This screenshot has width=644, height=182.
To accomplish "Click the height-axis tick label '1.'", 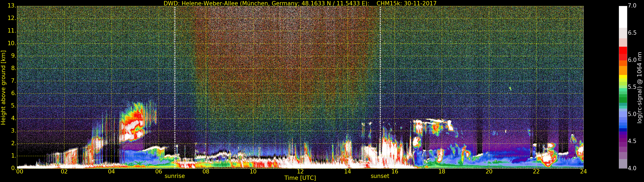I will (14, 156).
